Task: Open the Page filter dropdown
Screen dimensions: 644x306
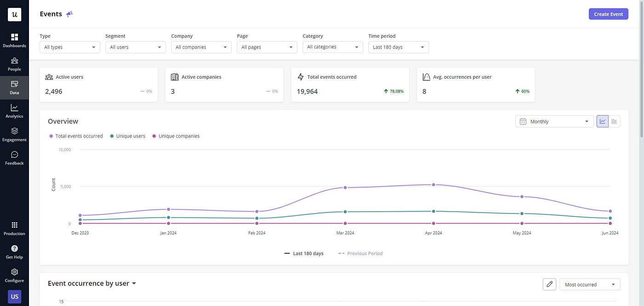Action: 267,47
